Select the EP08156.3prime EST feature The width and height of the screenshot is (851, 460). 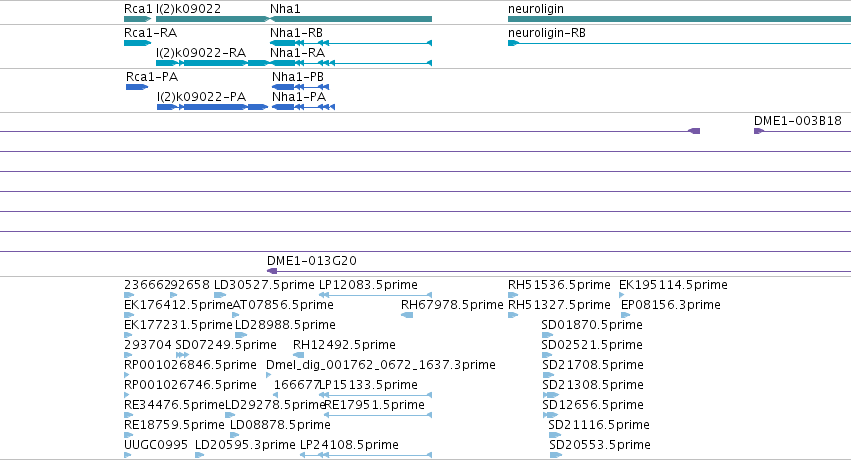pos(625,315)
